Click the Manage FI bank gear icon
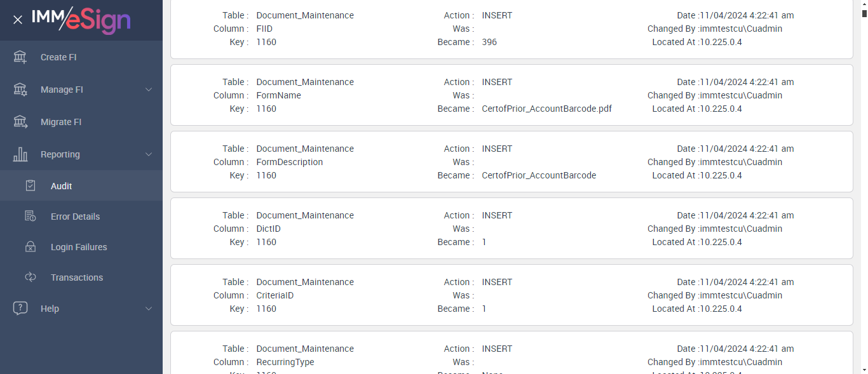 click(x=20, y=90)
